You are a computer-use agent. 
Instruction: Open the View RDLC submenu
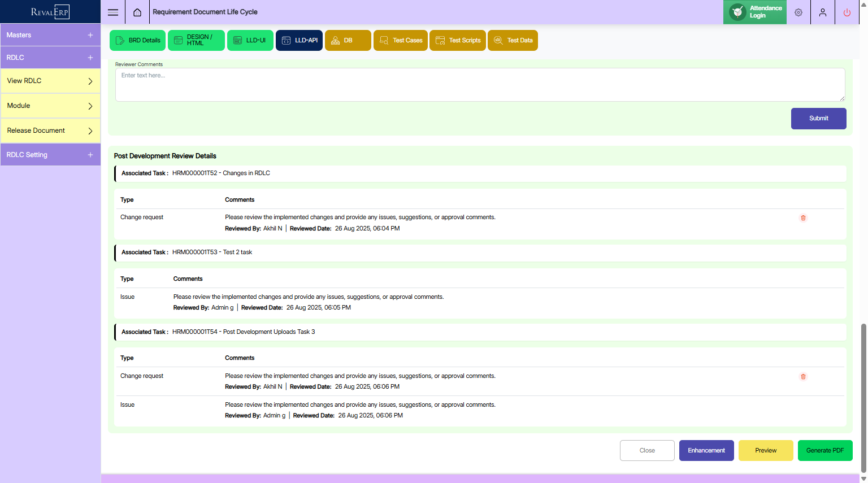[x=50, y=81]
